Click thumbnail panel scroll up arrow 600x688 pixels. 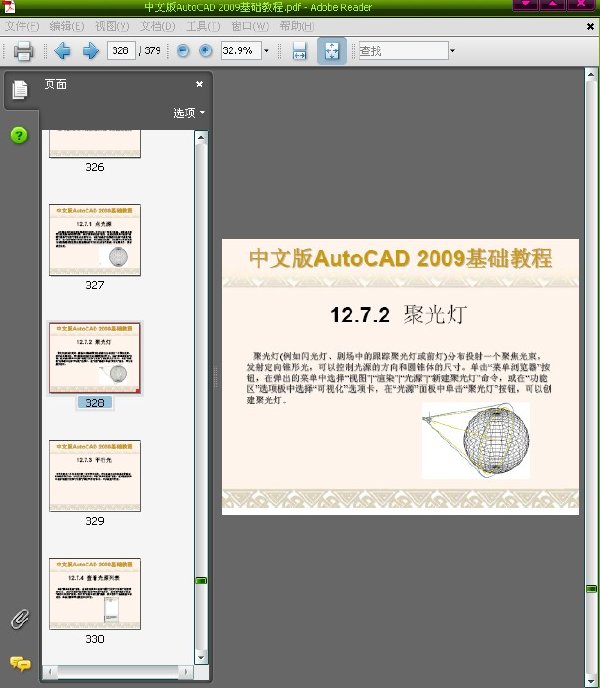201,137
